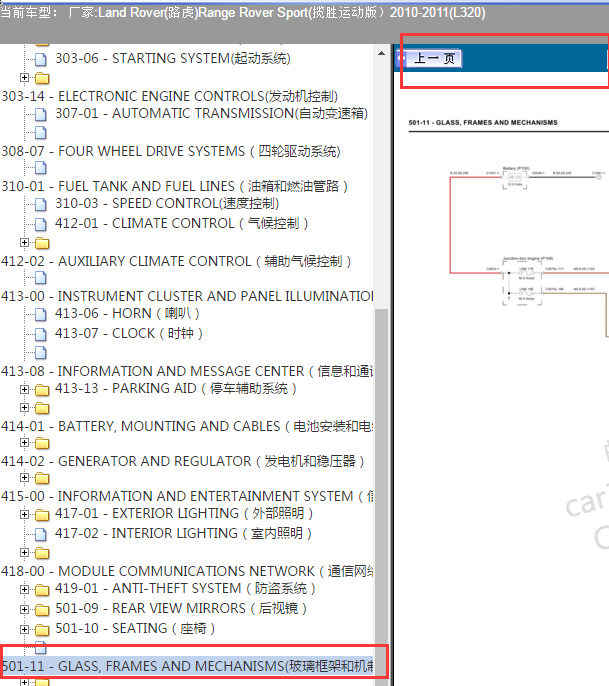Viewport: 609px width, 686px height.
Task: Select 308-07 FOUR WHEEL DRIVE SYSTEMS
Action: pyautogui.click(x=171, y=151)
